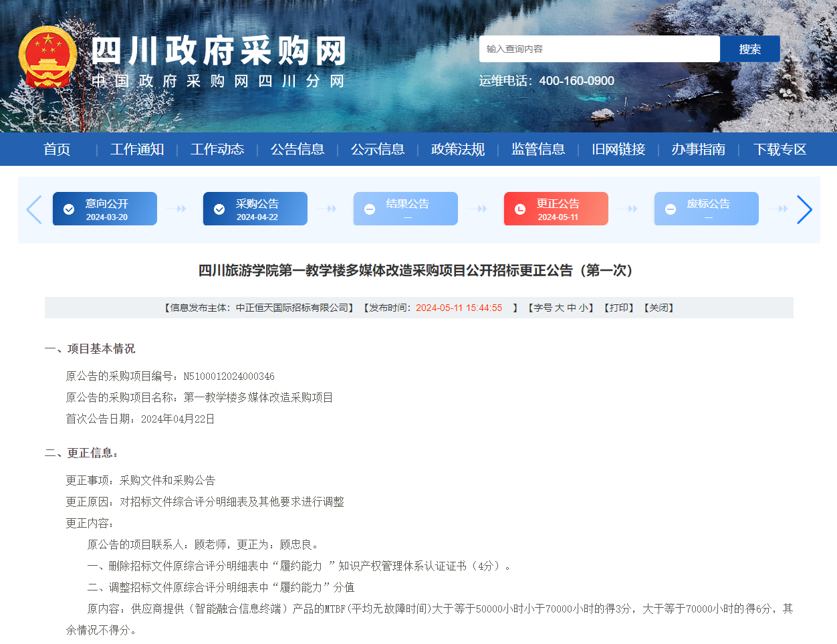Image resolution: width=837 pixels, height=644 pixels.
Task: Click the publisher name 中正恒天国际招标有限公司
Action: click(x=292, y=308)
